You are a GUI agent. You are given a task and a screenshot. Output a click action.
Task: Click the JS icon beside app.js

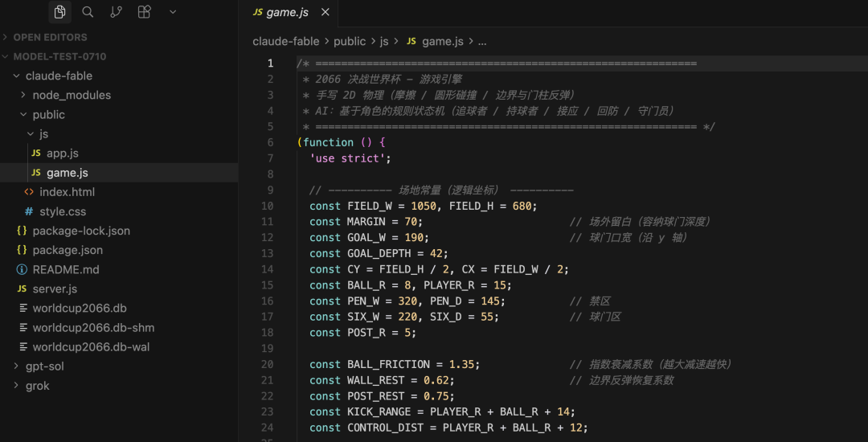pos(36,153)
